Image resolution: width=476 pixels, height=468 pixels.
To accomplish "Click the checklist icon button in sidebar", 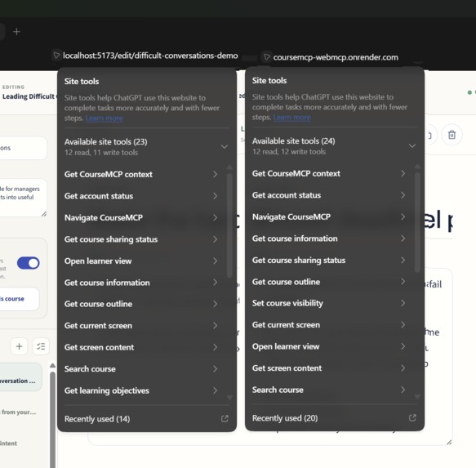I will click(41, 346).
